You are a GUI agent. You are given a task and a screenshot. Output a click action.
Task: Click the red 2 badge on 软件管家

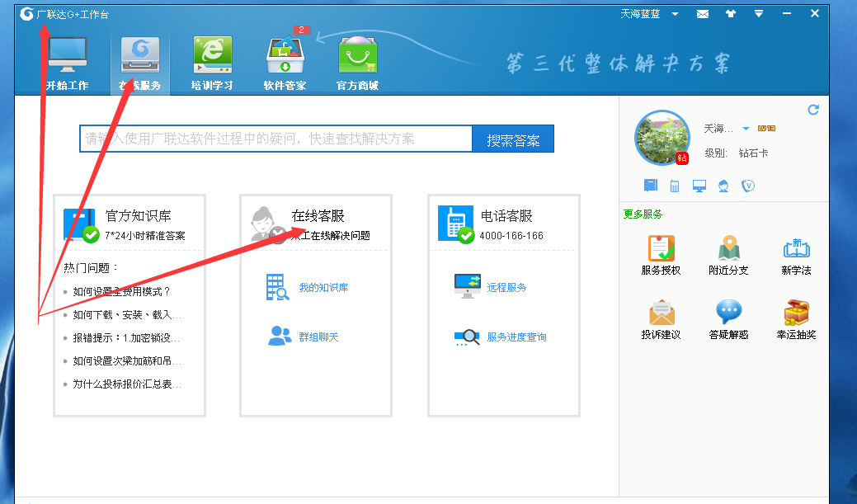[301, 30]
